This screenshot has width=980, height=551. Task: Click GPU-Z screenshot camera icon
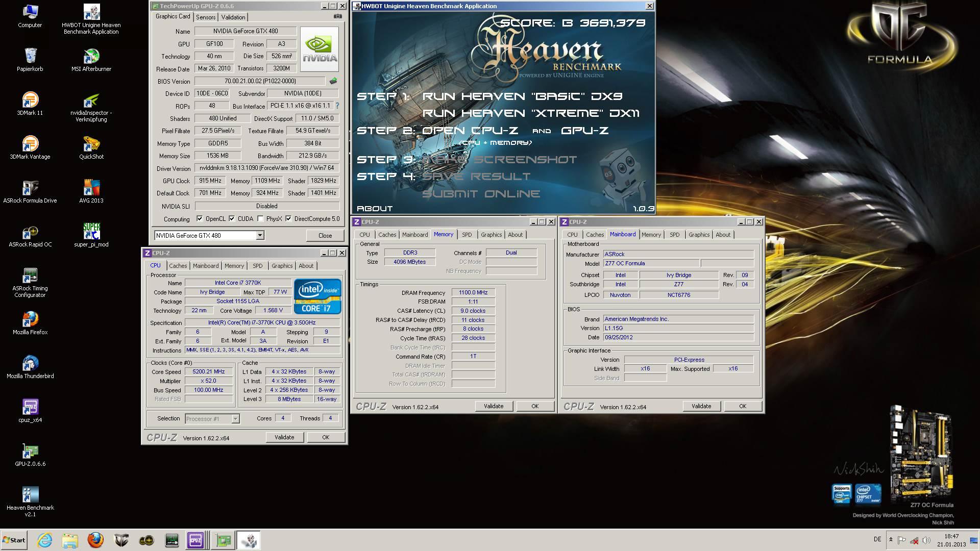[337, 16]
